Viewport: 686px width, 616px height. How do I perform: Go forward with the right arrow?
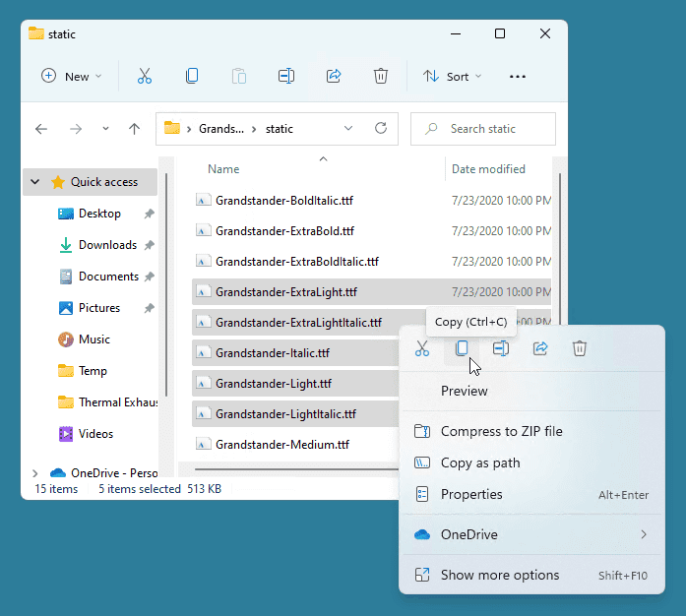(76, 129)
